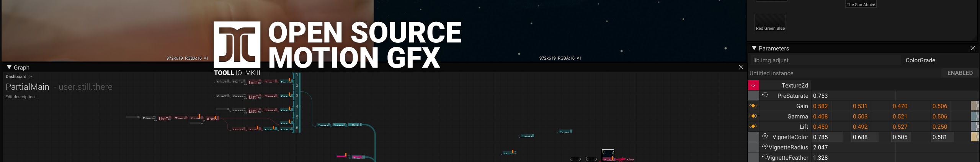The image size is (980, 162).
Task: Click the Gain keyframe diamond icon
Action: pos(753,106)
